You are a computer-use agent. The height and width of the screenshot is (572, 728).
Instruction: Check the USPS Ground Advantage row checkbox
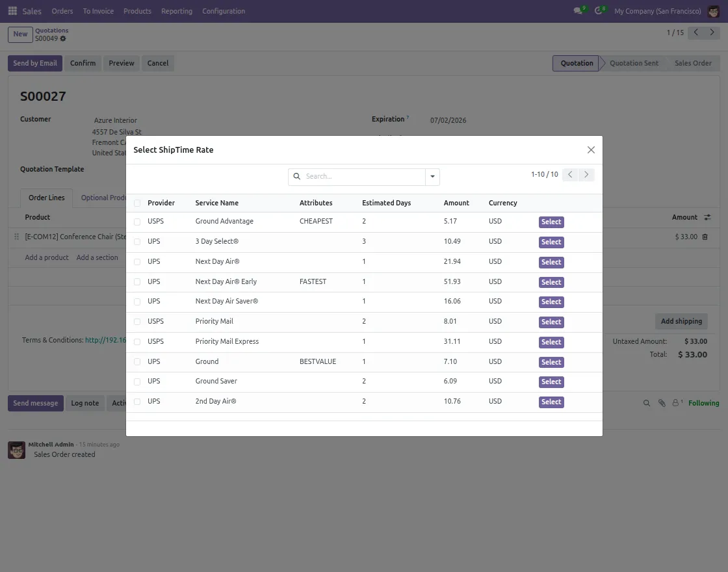pos(137,222)
